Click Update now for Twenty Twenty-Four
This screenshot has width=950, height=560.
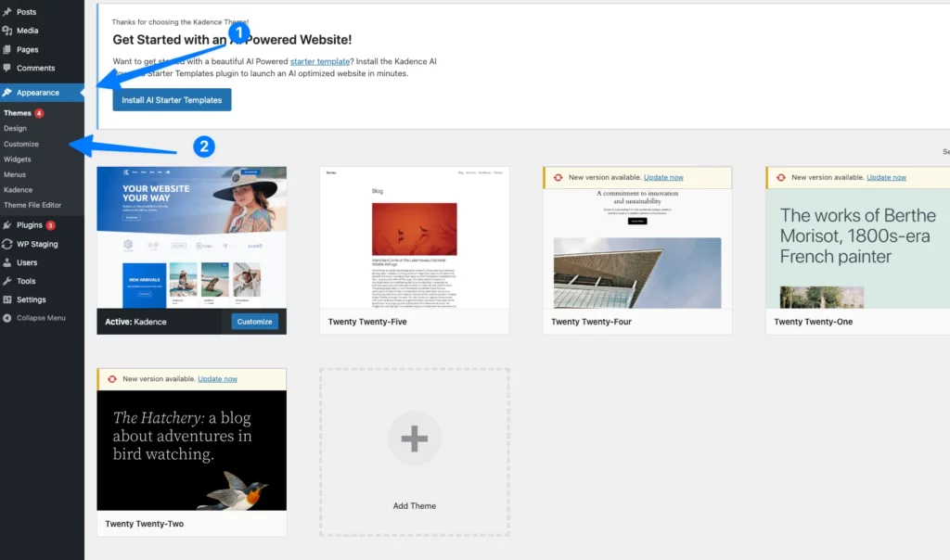tap(663, 177)
